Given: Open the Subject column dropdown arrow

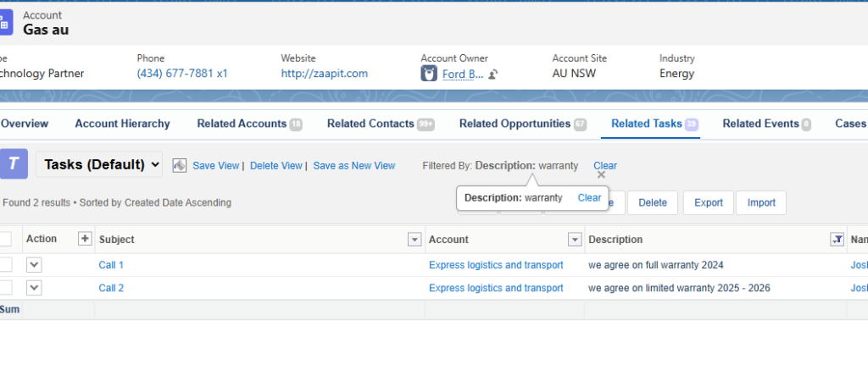Looking at the screenshot, I should pyautogui.click(x=415, y=240).
